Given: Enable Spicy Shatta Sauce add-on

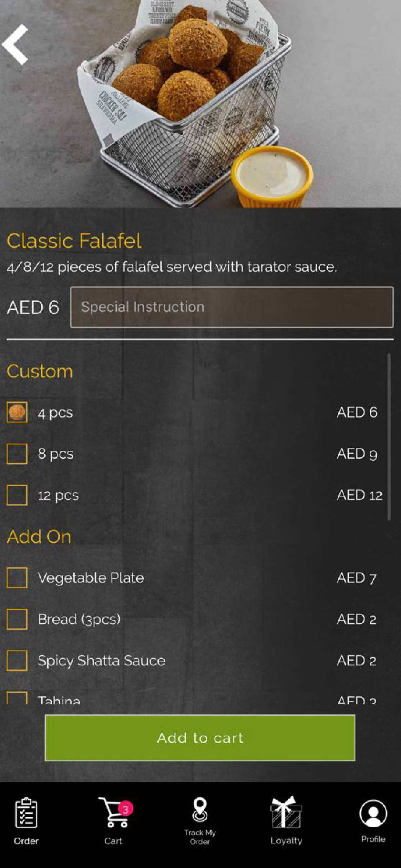Looking at the screenshot, I should coord(17,661).
